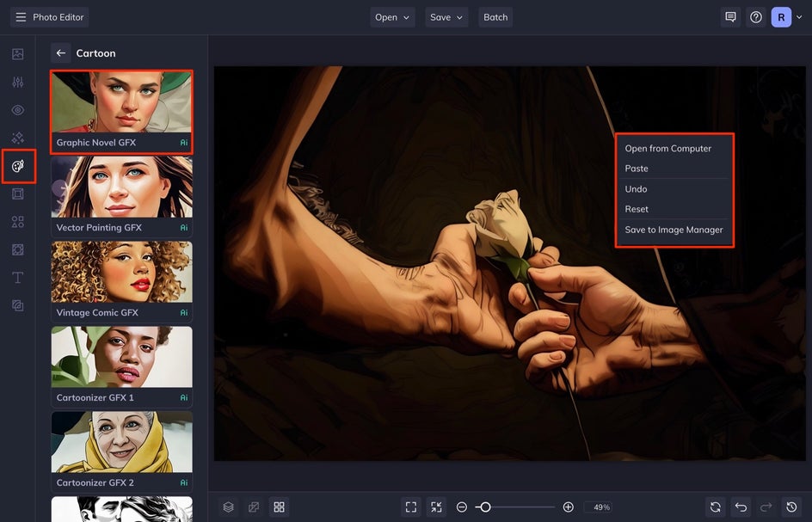Go back from the Cartoon panel
The width and height of the screenshot is (812, 522).
tap(61, 52)
